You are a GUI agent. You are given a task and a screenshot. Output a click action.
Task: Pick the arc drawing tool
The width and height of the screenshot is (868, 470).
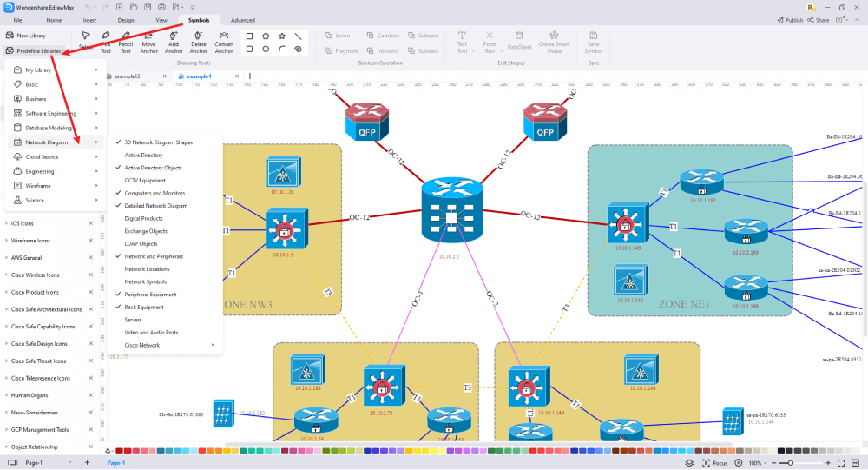coord(282,50)
